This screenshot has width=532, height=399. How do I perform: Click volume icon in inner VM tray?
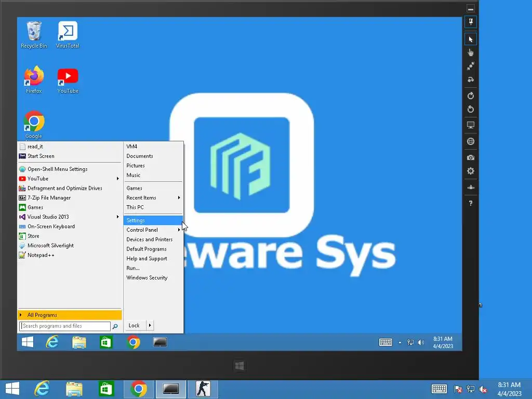[x=421, y=342]
